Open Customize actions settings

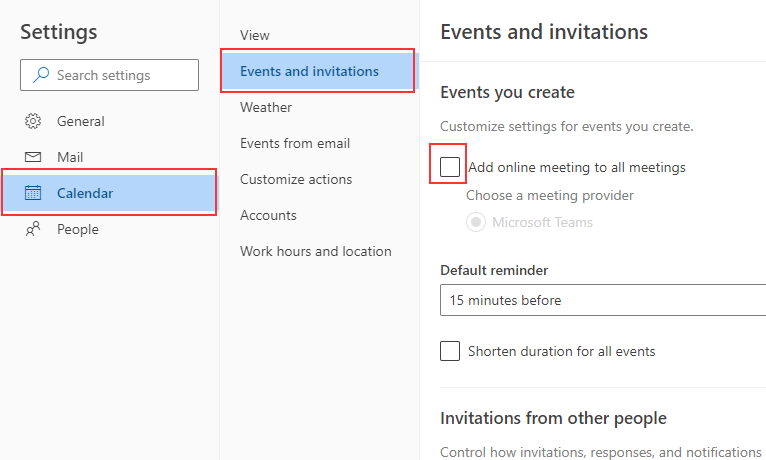(x=296, y=179)
